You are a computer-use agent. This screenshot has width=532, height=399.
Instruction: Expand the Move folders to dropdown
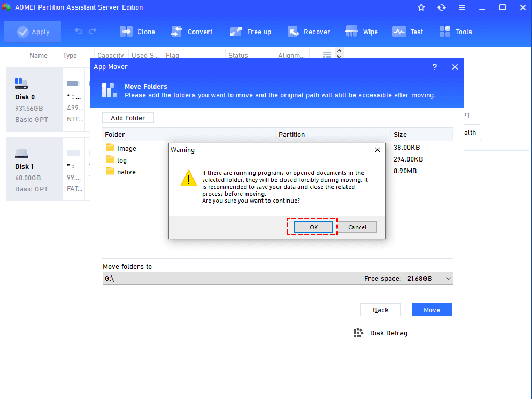448,279
